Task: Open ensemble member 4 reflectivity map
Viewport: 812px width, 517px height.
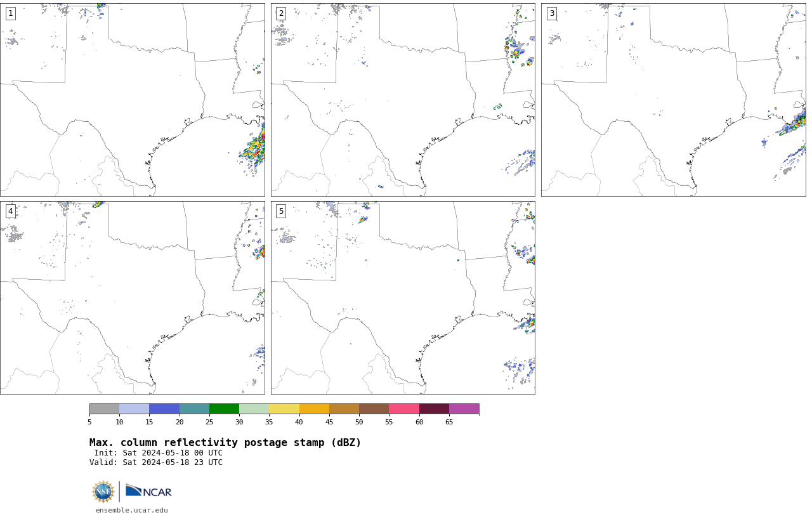Action: 133,298
